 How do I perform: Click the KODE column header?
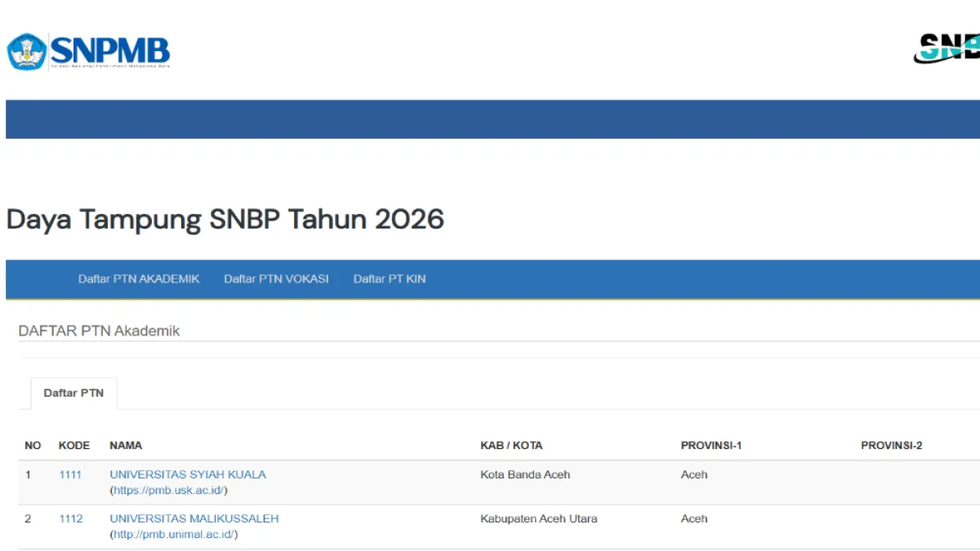[74, 446]
